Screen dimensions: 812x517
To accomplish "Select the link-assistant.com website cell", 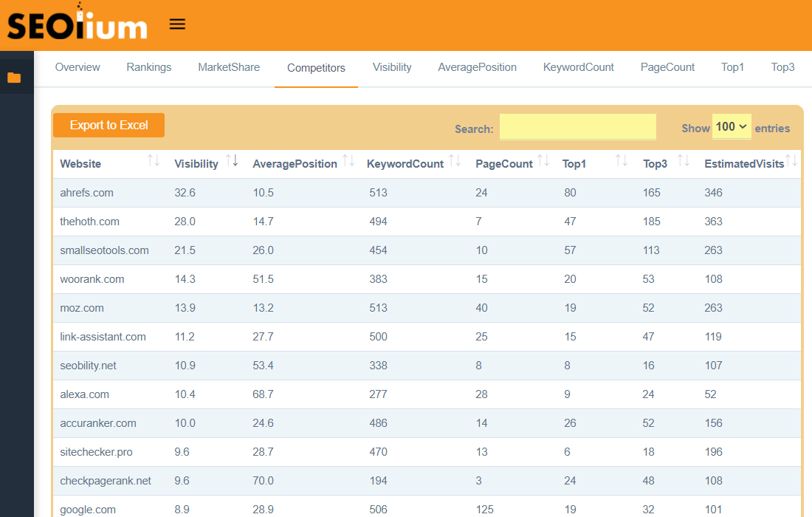I will tap(103, 337).
